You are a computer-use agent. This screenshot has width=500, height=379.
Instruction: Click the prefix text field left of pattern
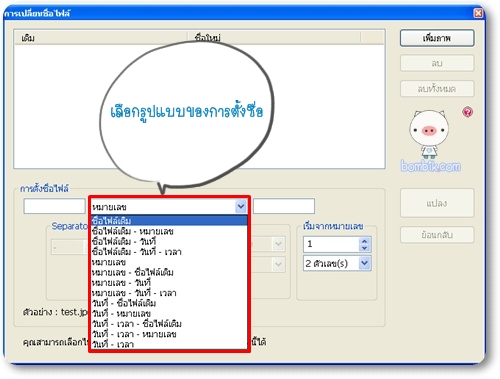(54, 206)
